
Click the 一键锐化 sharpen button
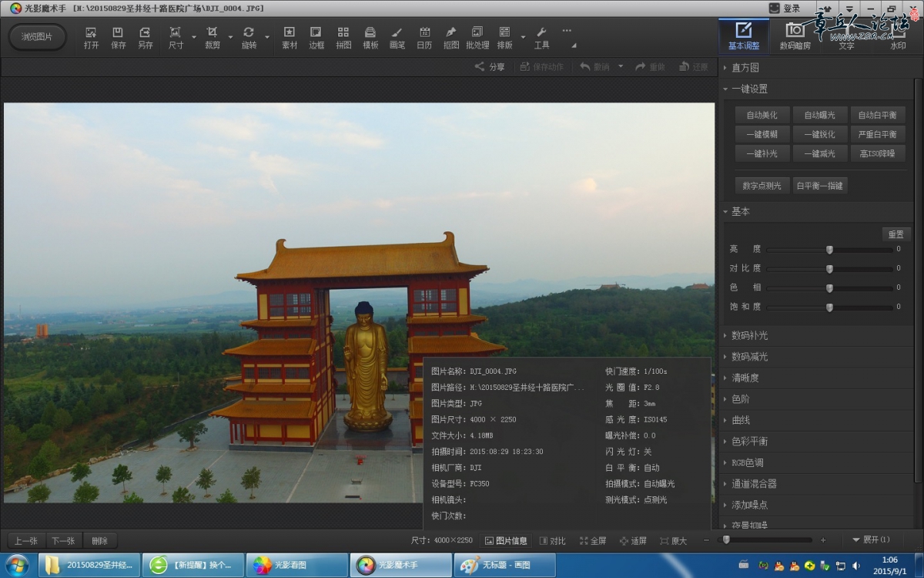click(x=820, y=135)
